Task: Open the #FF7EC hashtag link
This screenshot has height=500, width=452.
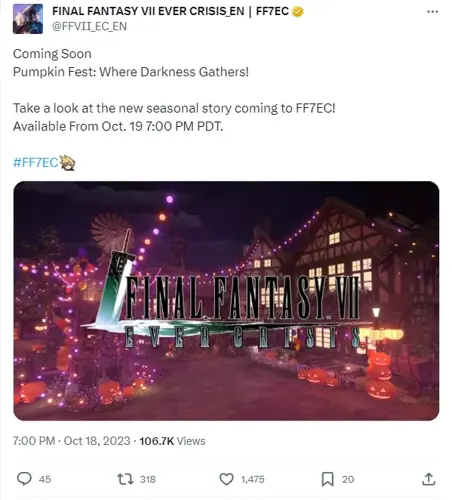Action: (36, 163)
